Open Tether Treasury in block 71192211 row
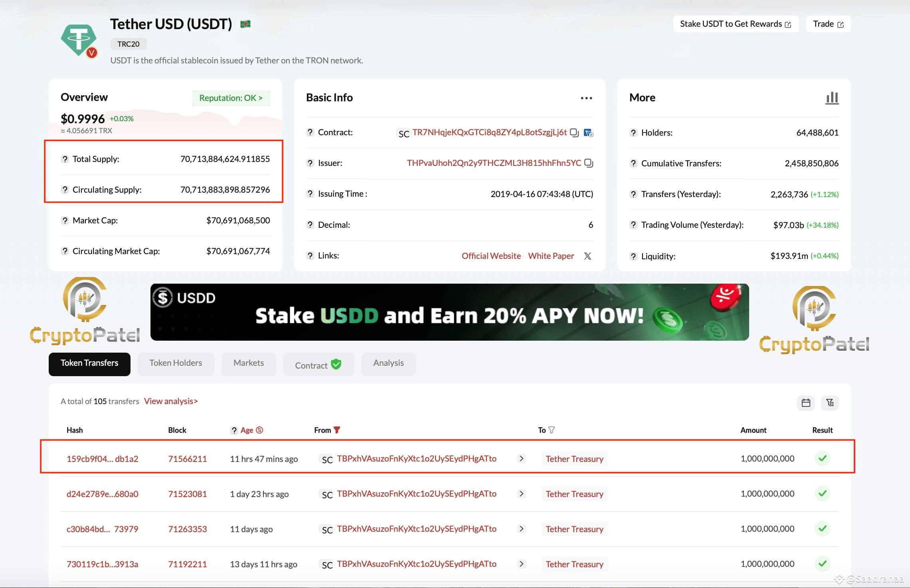Image resolution: width=910 pixels, height=588 pixels. pyautogui.click(x=574, y=564)
